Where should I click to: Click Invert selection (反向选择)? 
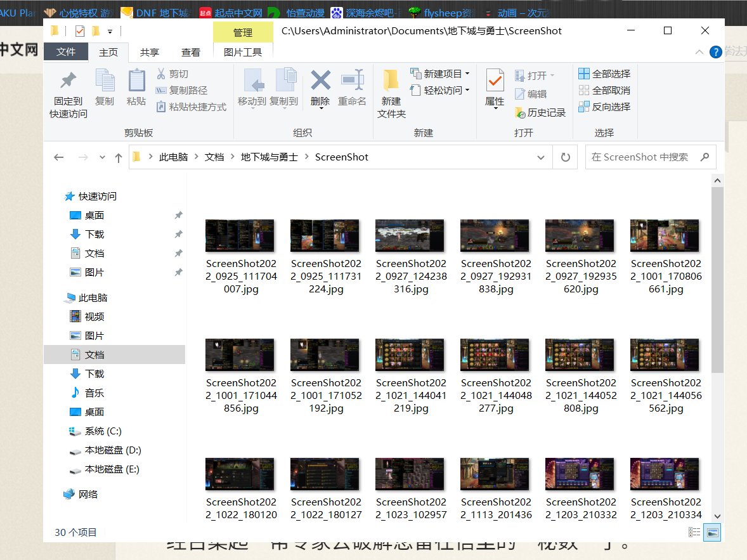pyautogui.click(x=604, y=107)
